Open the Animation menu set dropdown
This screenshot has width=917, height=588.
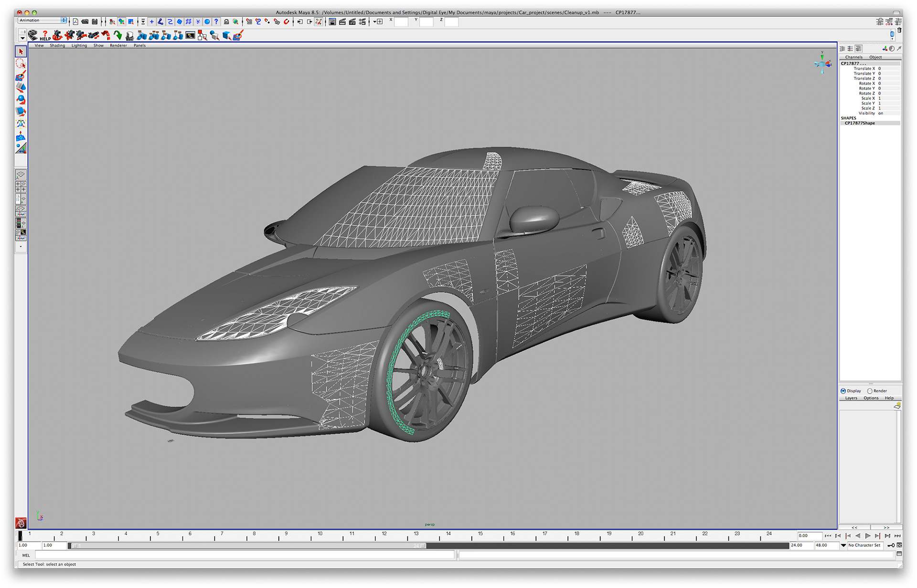pyautogui.click(x=43, y=21)
